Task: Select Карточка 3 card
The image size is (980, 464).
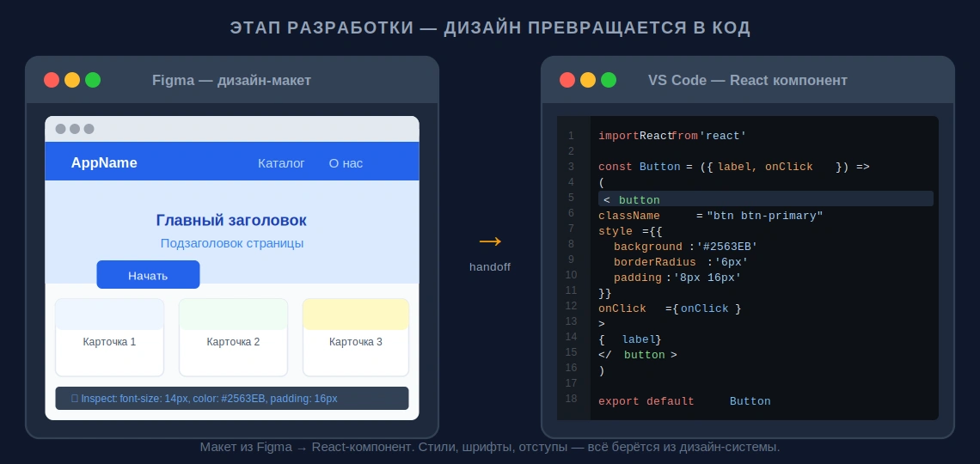Action: tap(356, 337)
